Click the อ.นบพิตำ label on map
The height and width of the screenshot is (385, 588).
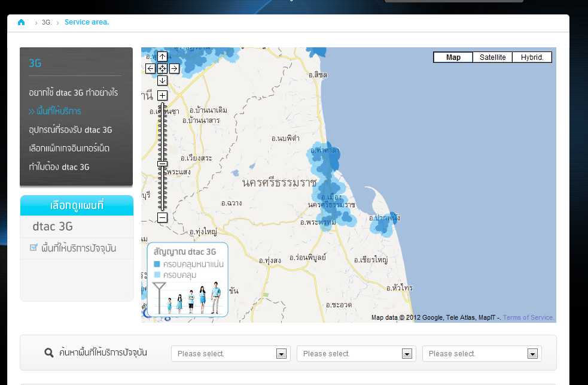pos(285,138)
